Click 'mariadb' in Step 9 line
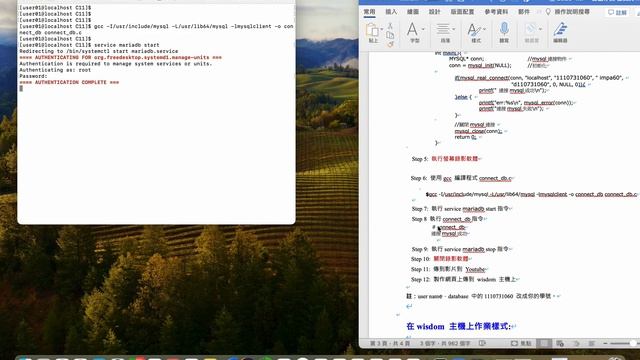 (473, 249)
